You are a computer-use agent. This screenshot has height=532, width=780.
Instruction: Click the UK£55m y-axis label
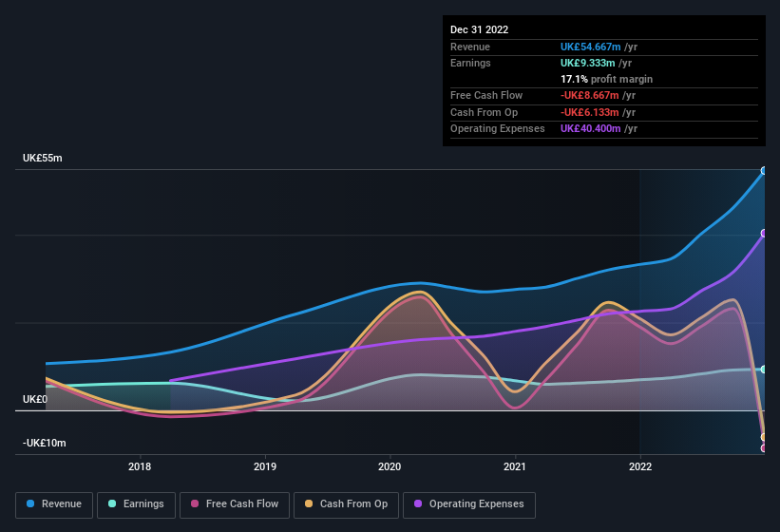(x=43, y=158)
